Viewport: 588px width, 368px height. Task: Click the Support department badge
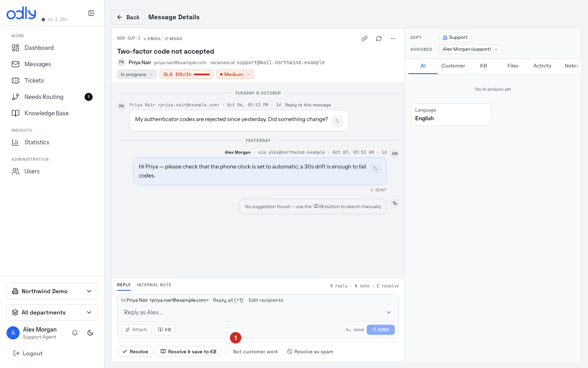click(455, 37)
